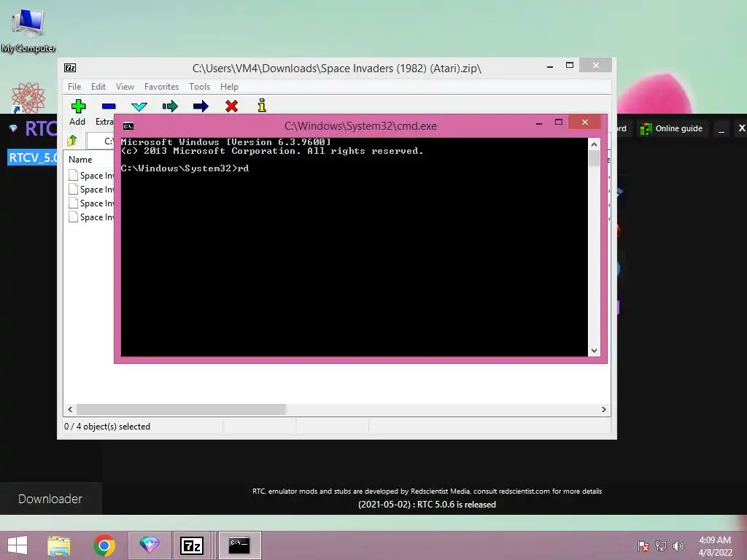The height and width of the screenshot is (560, 747).
Task: Switch to RTC gem taskbar icon
Action: click(x=149, y=545)
